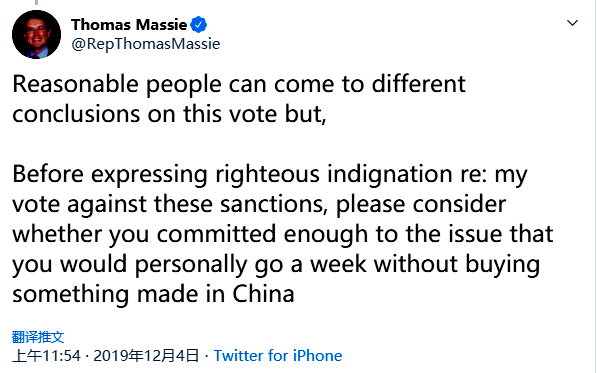Open Thomas Massie's profile picture
The image size is (597, 373).
[37, 34]
